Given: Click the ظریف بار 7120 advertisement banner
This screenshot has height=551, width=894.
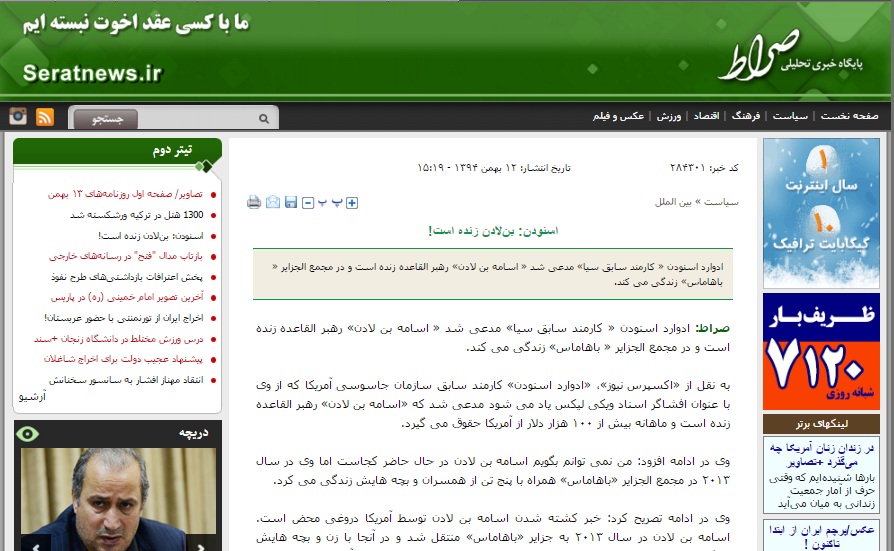Looking at the screenshot, I should (821, 350).
